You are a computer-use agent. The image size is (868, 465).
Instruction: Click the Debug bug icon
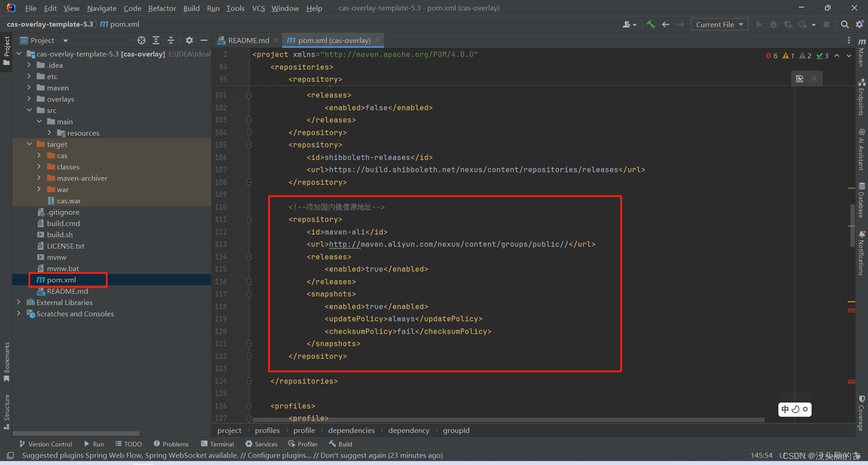pyautogui.click(x=774, y=24)
